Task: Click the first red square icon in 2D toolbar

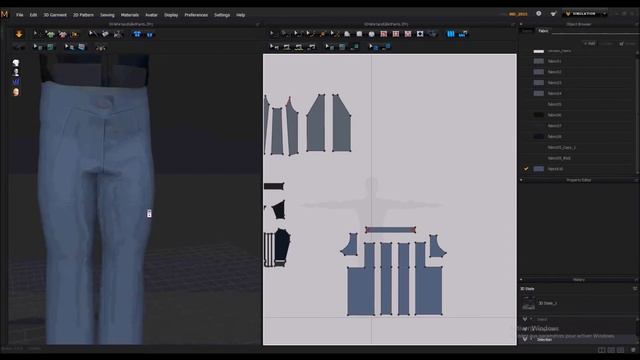Action: point(384,34)
